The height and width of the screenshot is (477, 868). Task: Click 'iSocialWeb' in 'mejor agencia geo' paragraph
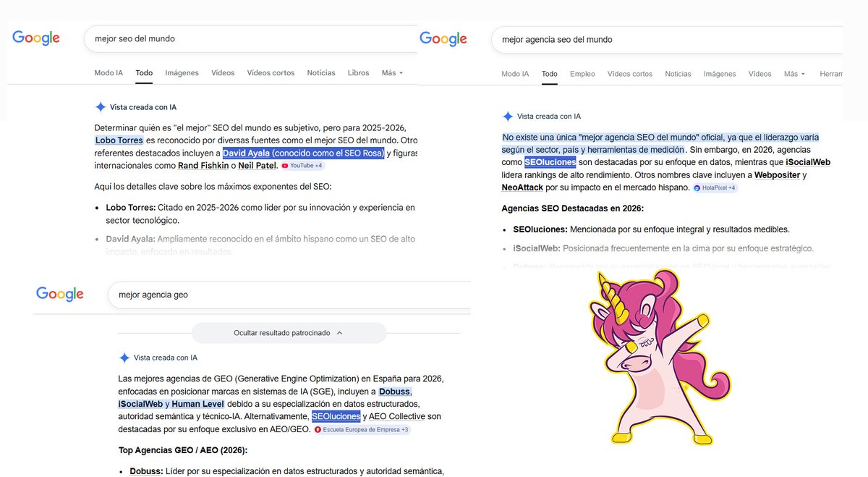[x=141, y=404]
